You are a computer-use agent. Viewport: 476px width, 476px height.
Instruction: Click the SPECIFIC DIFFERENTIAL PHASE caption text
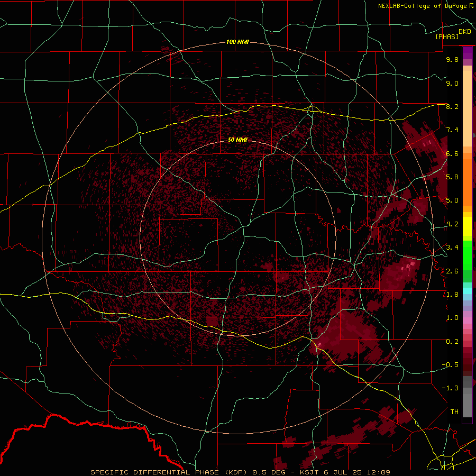click(155, 472)
